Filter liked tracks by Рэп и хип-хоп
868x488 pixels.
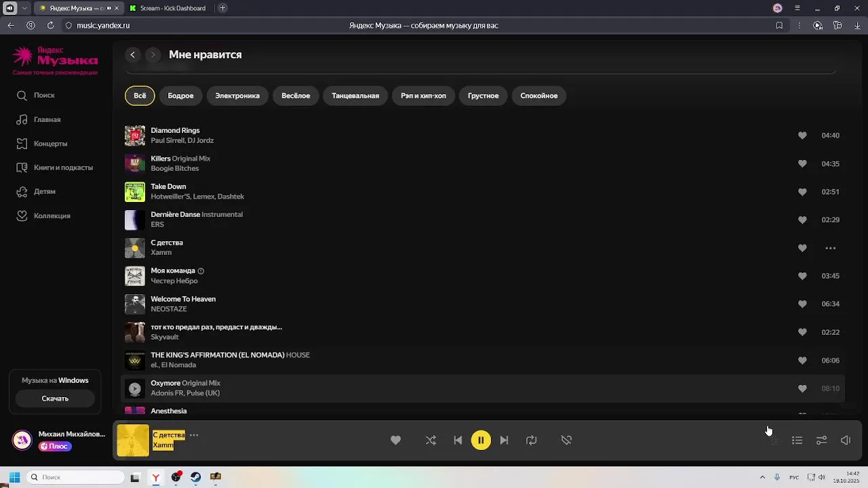423,96
